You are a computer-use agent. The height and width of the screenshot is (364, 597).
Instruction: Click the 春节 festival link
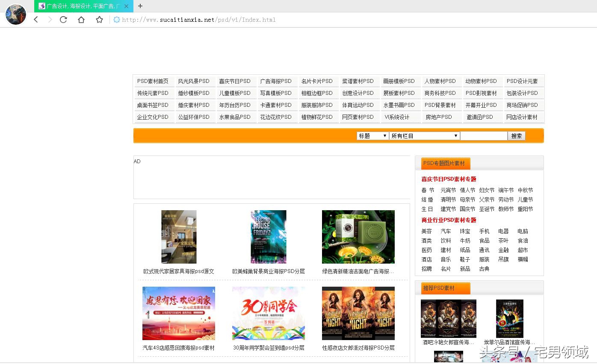(x=427, y=190)
